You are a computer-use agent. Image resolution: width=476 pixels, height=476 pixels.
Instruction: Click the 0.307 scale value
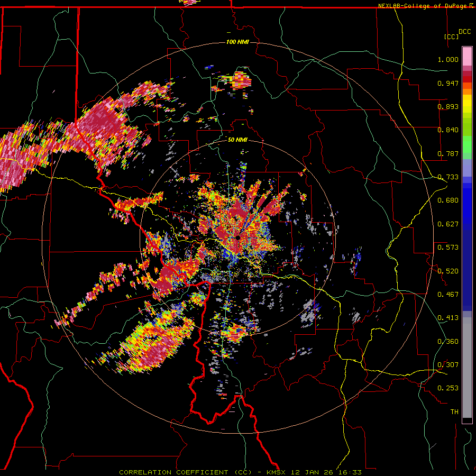[448, 365]
